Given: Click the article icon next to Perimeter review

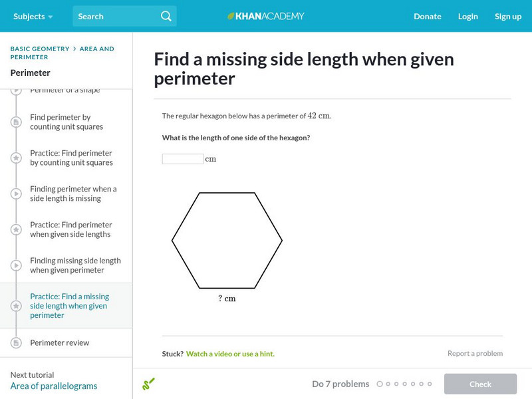Looking at the screenshot, I should (15, 342).
